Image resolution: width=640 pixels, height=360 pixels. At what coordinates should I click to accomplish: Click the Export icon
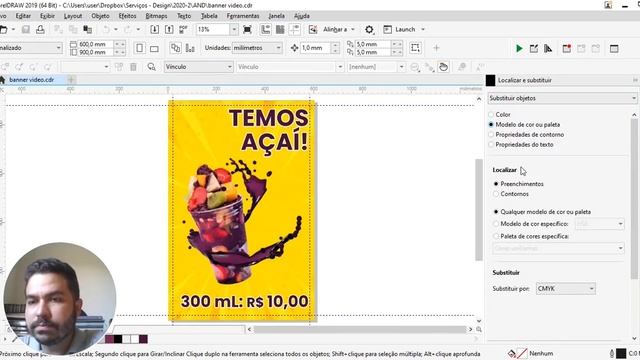tap(169, 29)
